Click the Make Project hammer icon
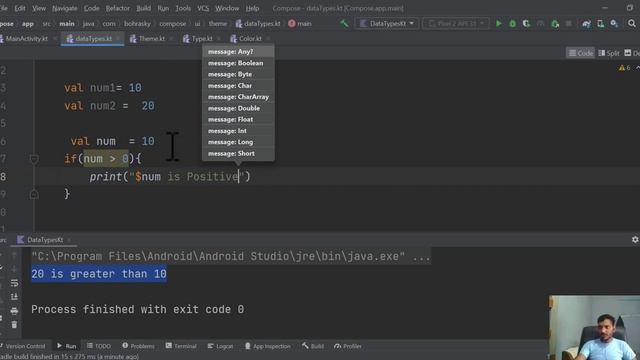Viewport: 640px width, 360px height. click(x=344, y=24)
